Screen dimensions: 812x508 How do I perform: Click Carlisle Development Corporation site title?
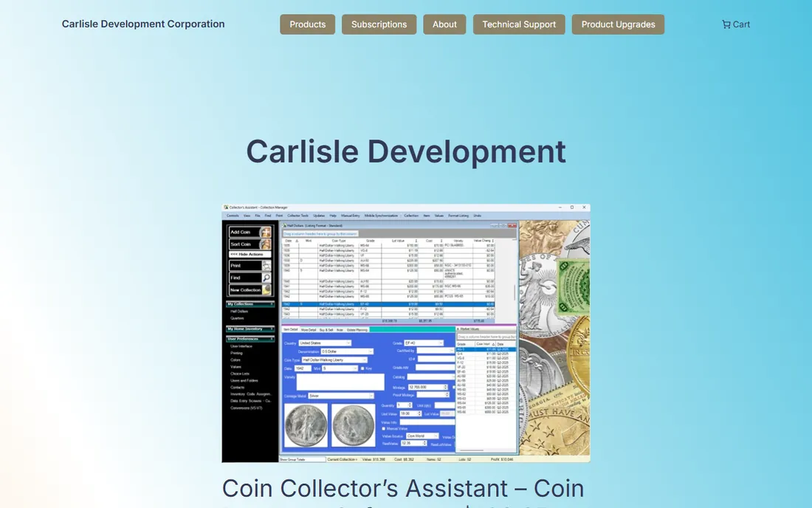(x=143, y=24)
